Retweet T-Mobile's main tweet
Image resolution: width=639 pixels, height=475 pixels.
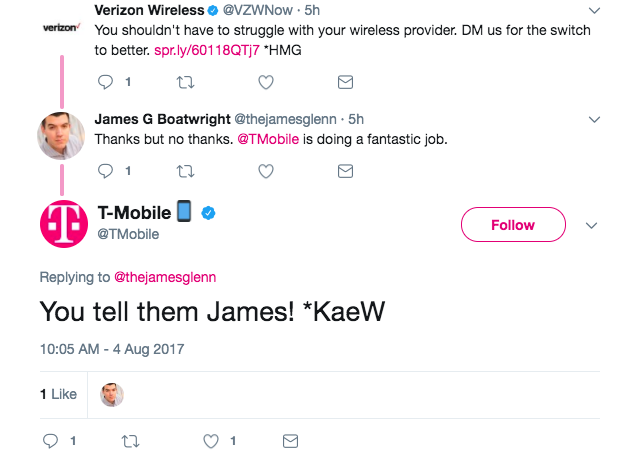pos(130,442)
